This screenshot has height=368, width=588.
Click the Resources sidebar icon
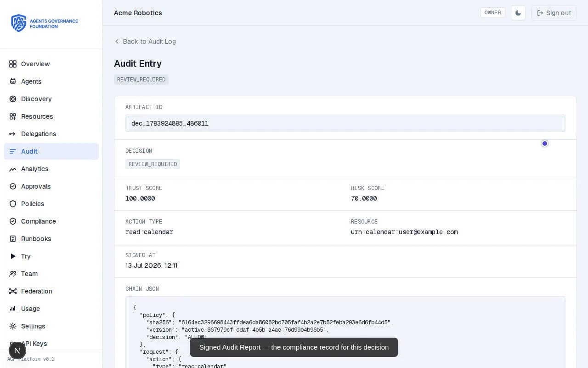(x=13, y=116)
